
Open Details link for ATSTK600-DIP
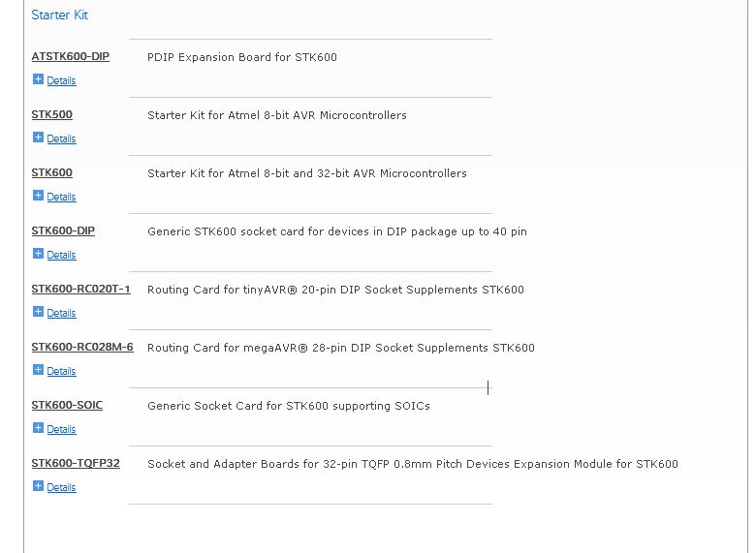tap(61, 80)
